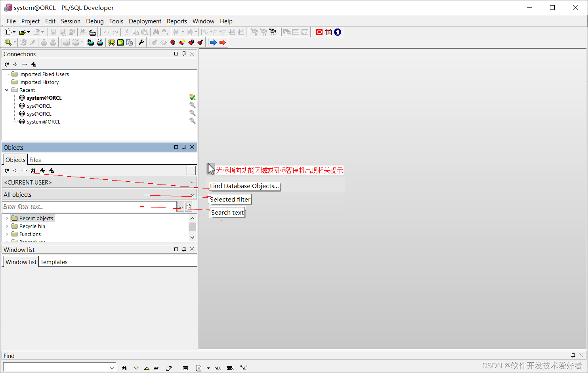Click in the Enter filter text field
The height and width of the screenshot is (373, 588).
89,207
